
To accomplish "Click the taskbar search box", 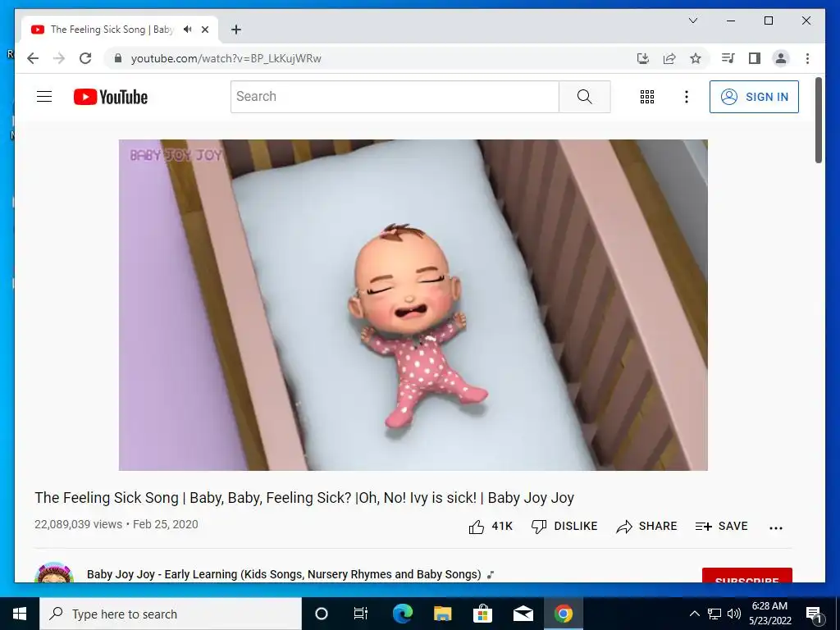I will (x=171, y=614).
